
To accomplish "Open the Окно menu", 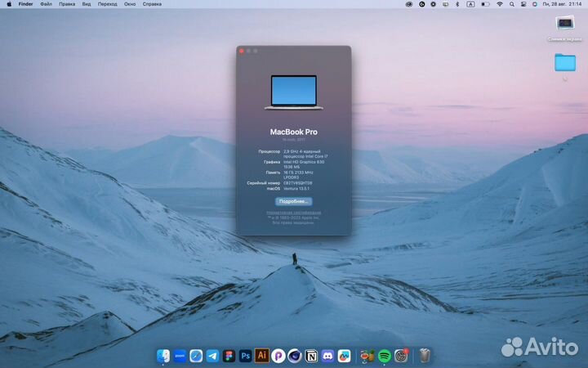I will [130, 4].
